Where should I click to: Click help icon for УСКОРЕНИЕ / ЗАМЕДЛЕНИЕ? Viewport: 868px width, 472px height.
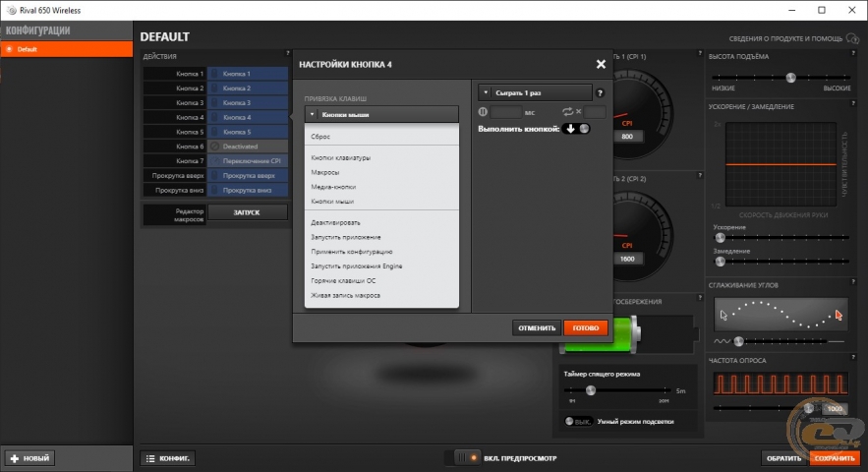pos(853,103)
